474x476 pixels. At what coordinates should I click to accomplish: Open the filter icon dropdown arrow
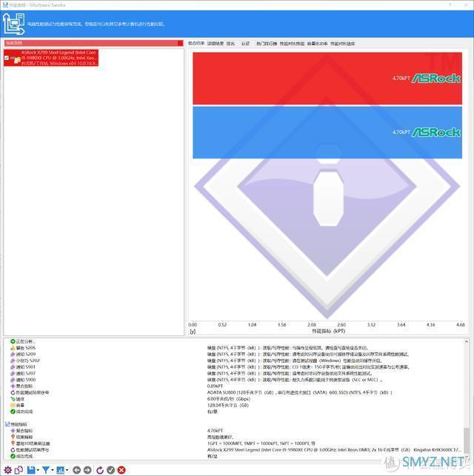pos(53,471)
